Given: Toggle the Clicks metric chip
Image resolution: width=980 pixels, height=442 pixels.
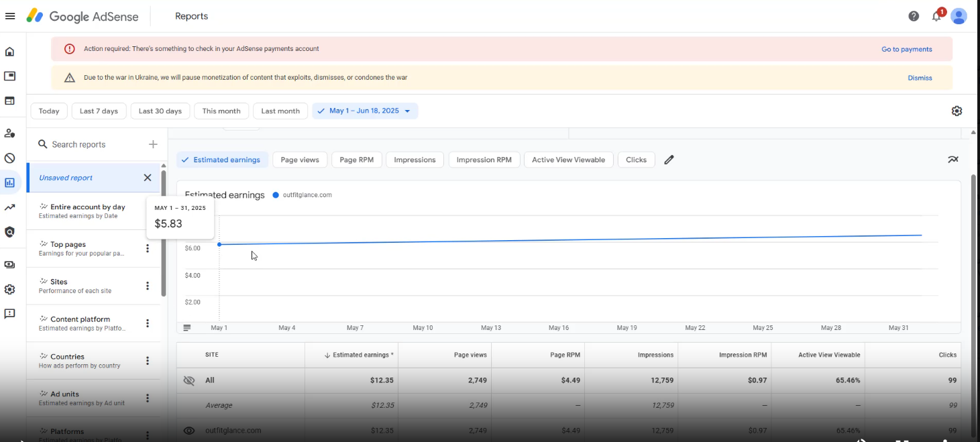Looking at the screenshot, I should [x=636, y=160].
